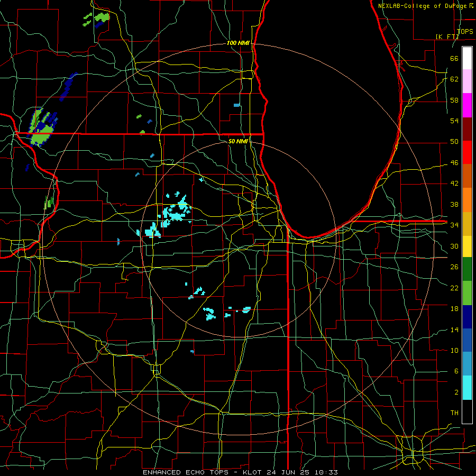
Task: Pick the bright orange legend swatch
Action: click(x=467, y=199)
